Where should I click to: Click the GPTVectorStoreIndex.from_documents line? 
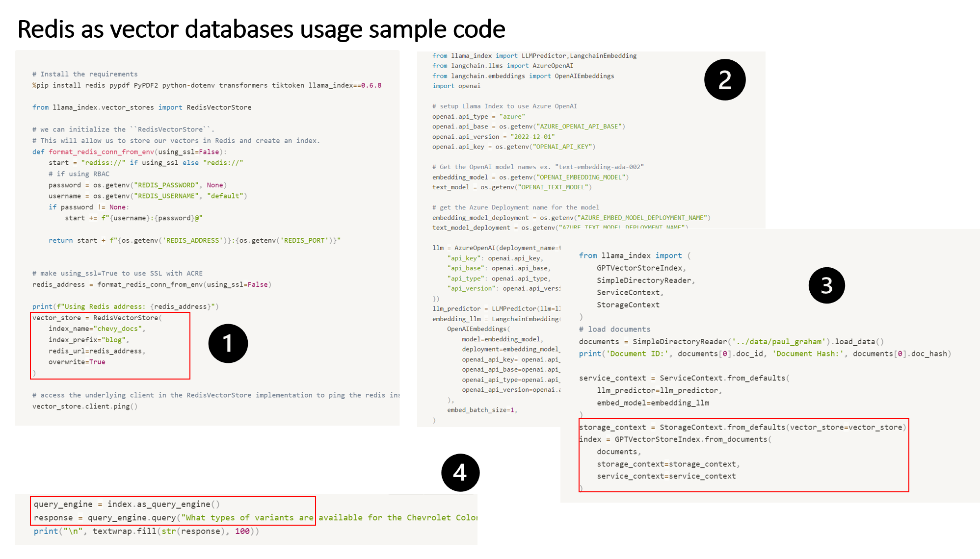[675, 439]
